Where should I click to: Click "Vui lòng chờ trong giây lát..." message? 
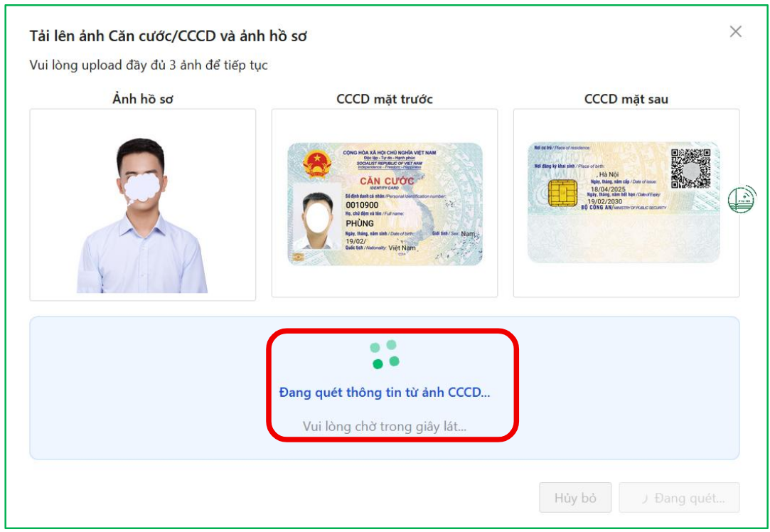[385, 426]
